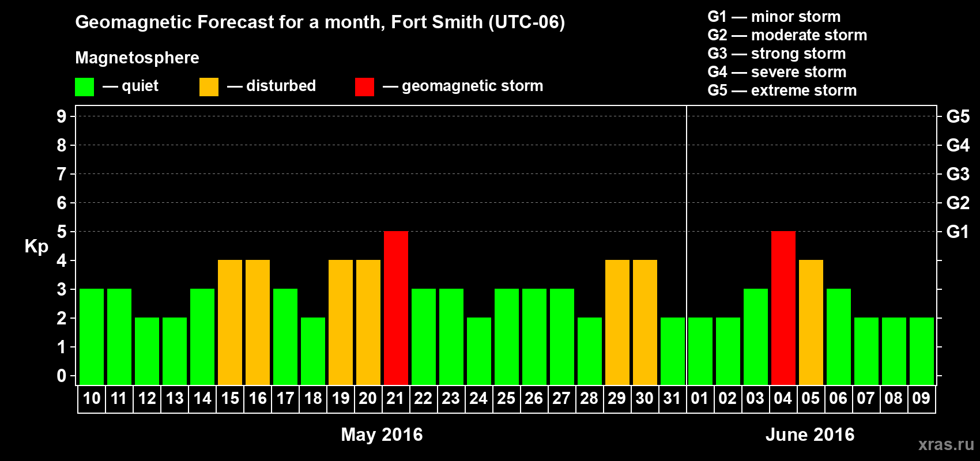Click the green bar above June 09
Screen dimensions: 980x461
point(922,352)
